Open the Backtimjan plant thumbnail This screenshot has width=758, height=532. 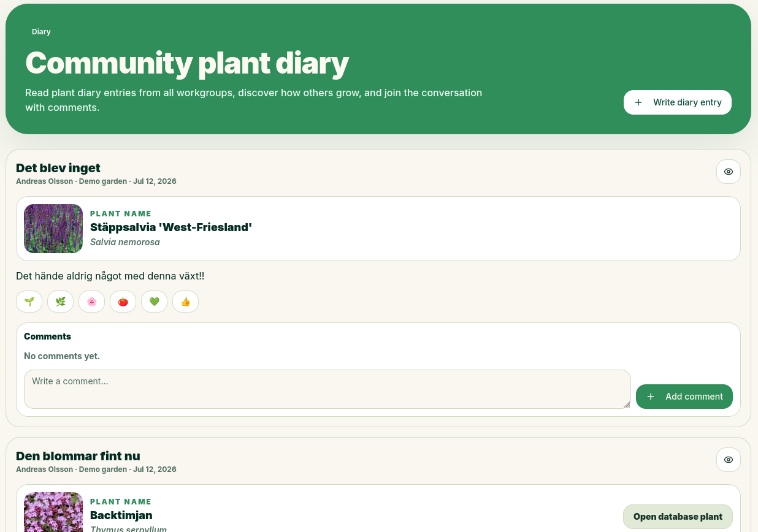click(53, 512)
